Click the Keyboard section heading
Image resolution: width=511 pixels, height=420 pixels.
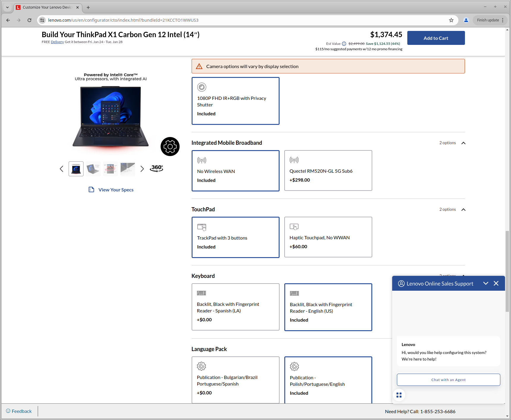pyautogui.click(x=203, y=276)
